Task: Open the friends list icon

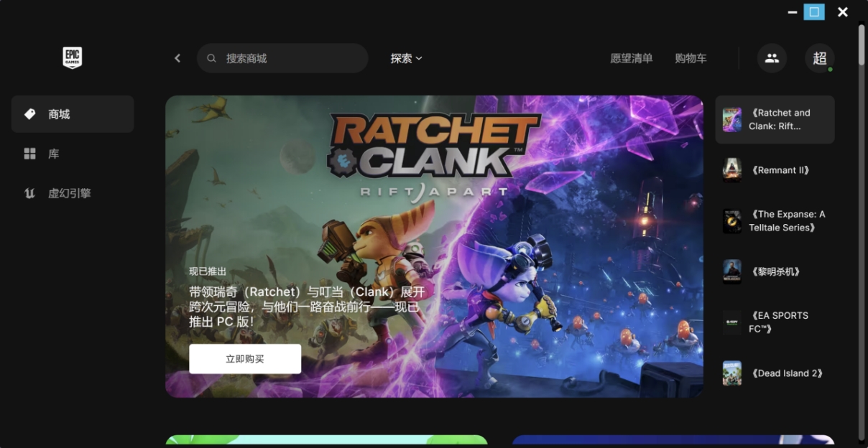Action: click(772, 58)
